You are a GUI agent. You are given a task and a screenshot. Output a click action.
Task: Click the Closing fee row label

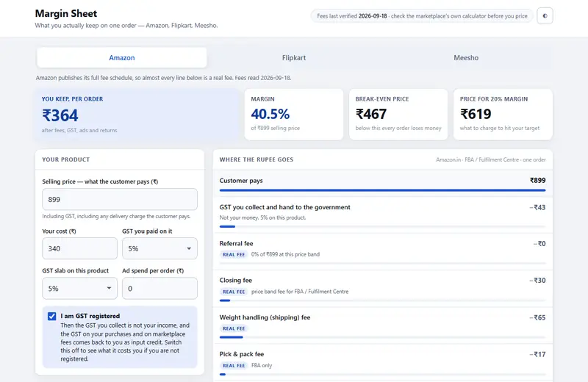(235, 280)
